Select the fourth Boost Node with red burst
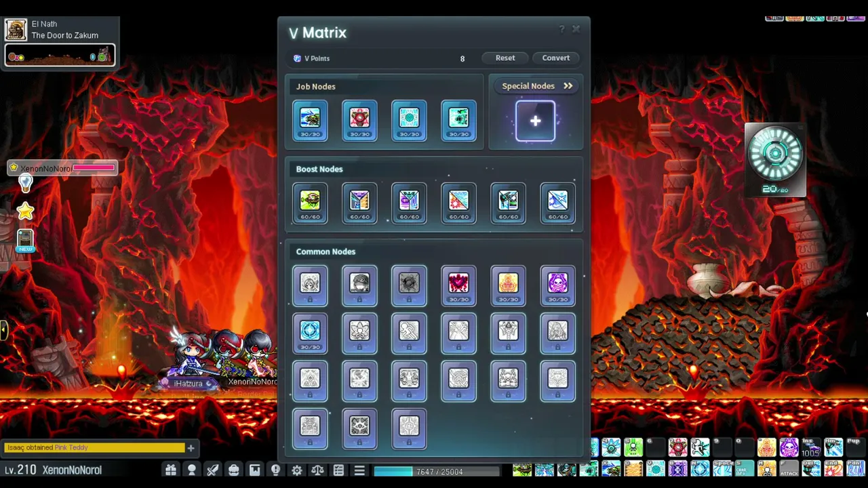 (458, 203)
